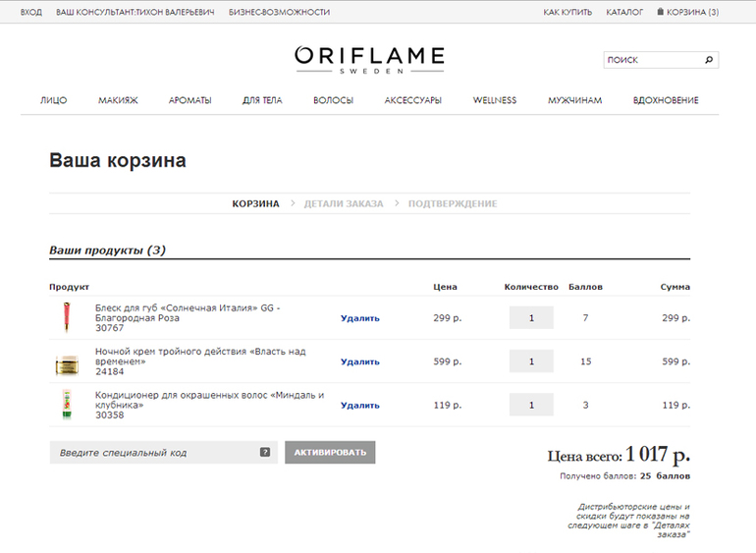This screenshot has width=756, height=553.
Task: Open the night cream product thumbnail
Action: pyautogui.click(x=66, y=362)
